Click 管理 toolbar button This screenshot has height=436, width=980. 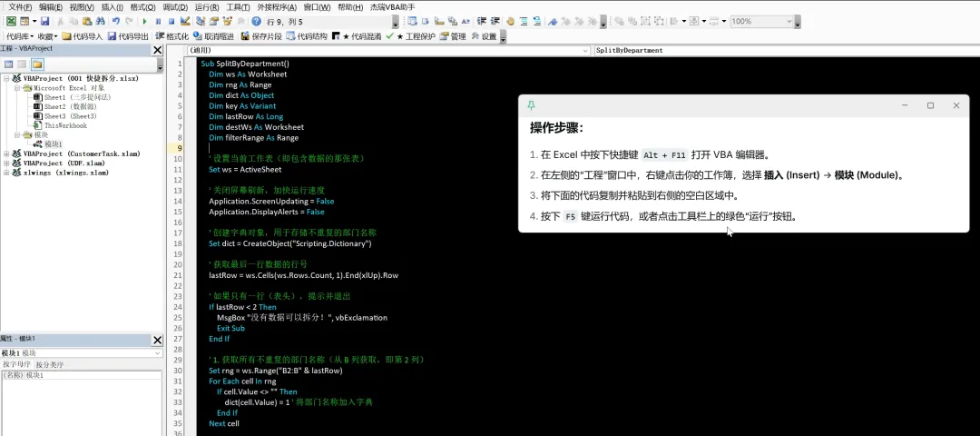tap(453, 36)
